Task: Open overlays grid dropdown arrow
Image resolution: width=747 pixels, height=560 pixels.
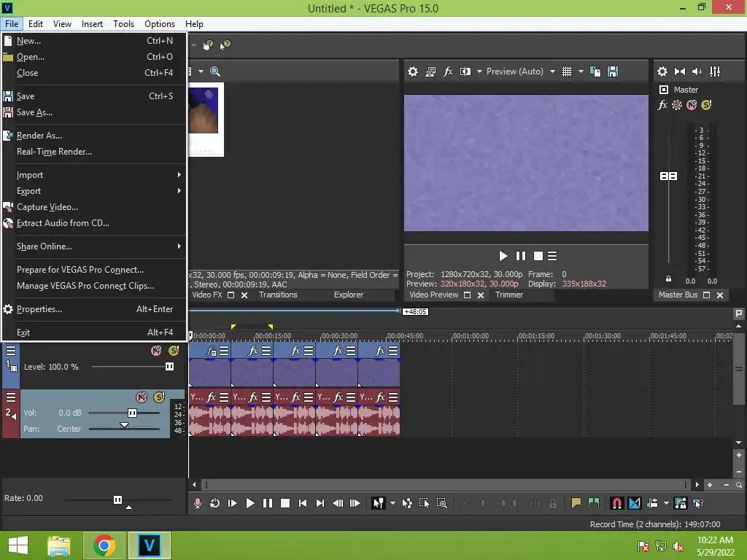Action: pyautogui.click(x=581, y=71)
